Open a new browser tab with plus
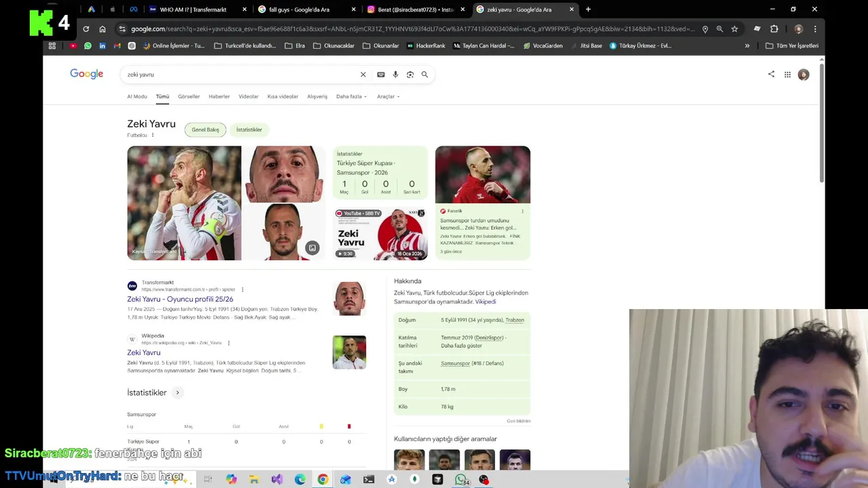Viewport: 868px width, 488px height. [x=588, y=9]
